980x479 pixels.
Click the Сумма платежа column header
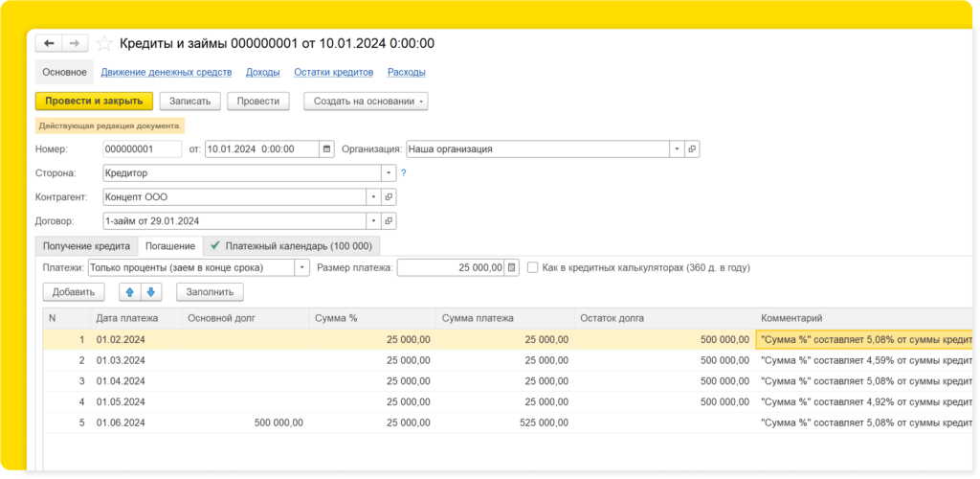click(505, 318)
